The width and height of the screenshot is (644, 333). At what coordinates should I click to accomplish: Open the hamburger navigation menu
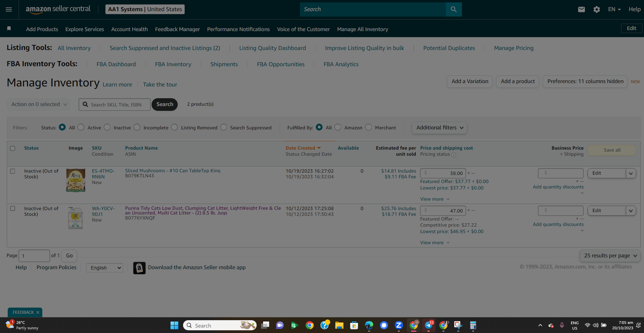click(9, 9)
